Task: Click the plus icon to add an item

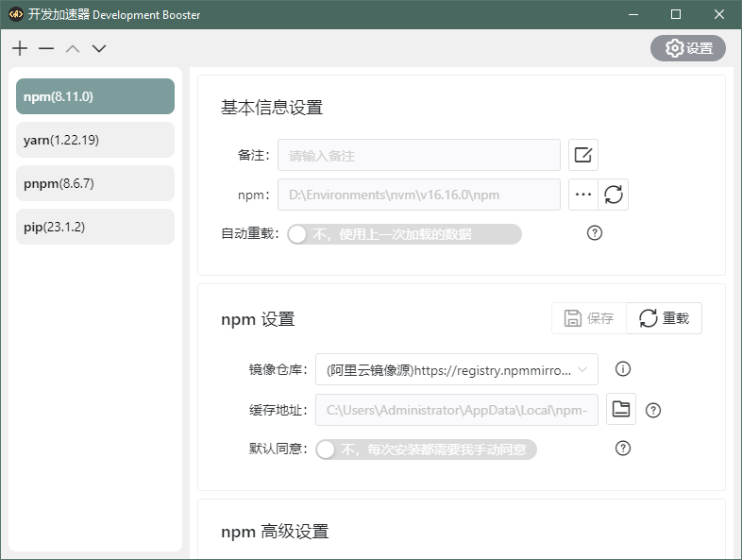Action: coord(20,48)
